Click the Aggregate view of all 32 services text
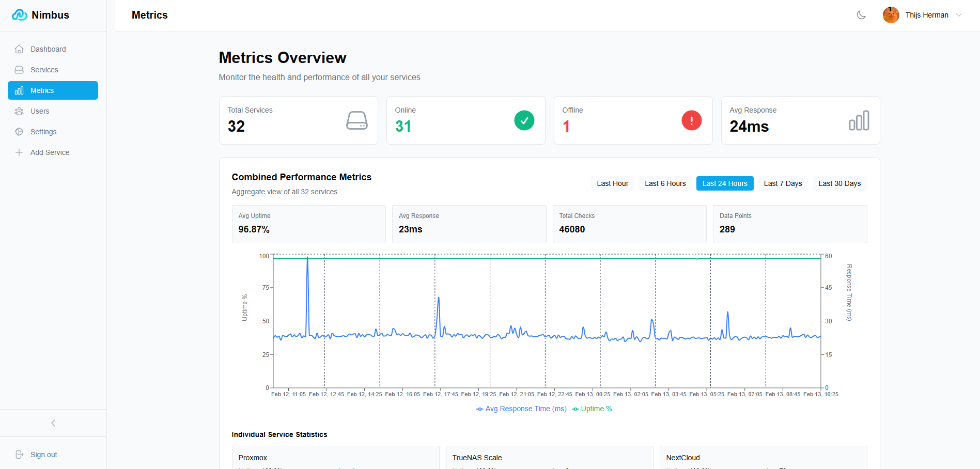980x469 pixels. point(285,192)
